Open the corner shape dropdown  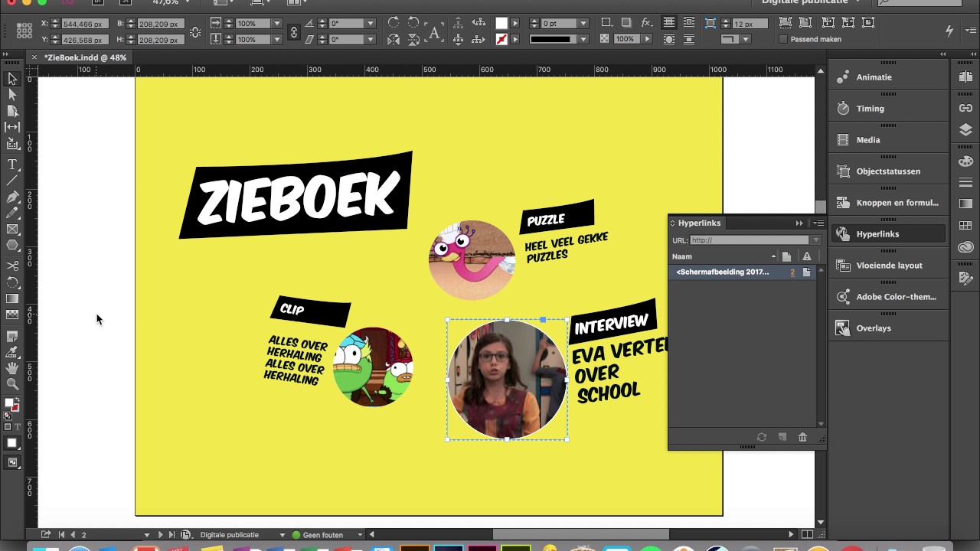tap(746, 39)
